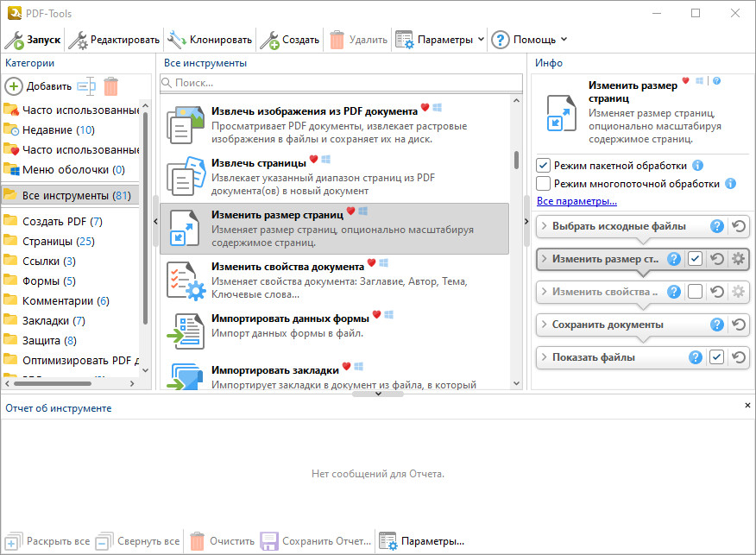Open the Параметры dropdown in the top toolbar
This screenshot has height=555, width=756.
pos(440,40)
